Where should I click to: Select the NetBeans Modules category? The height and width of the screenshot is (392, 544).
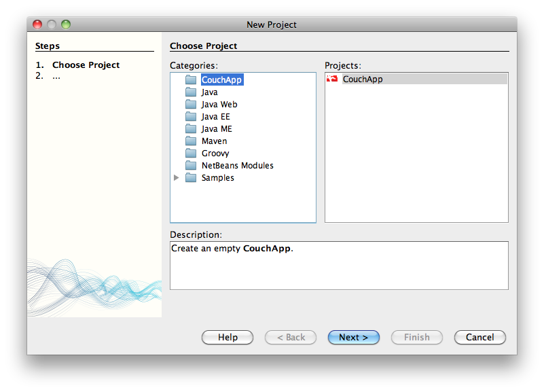[x=237, y=166]
